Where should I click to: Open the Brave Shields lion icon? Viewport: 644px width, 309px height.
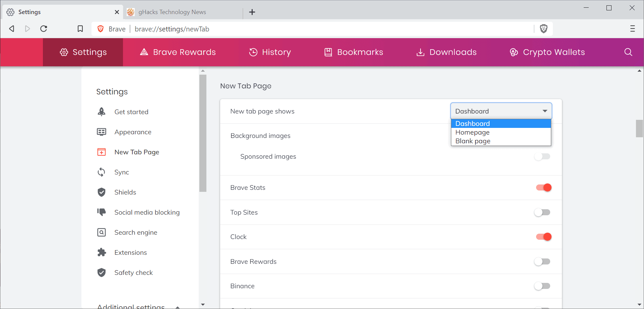click(x=543, y=29)
